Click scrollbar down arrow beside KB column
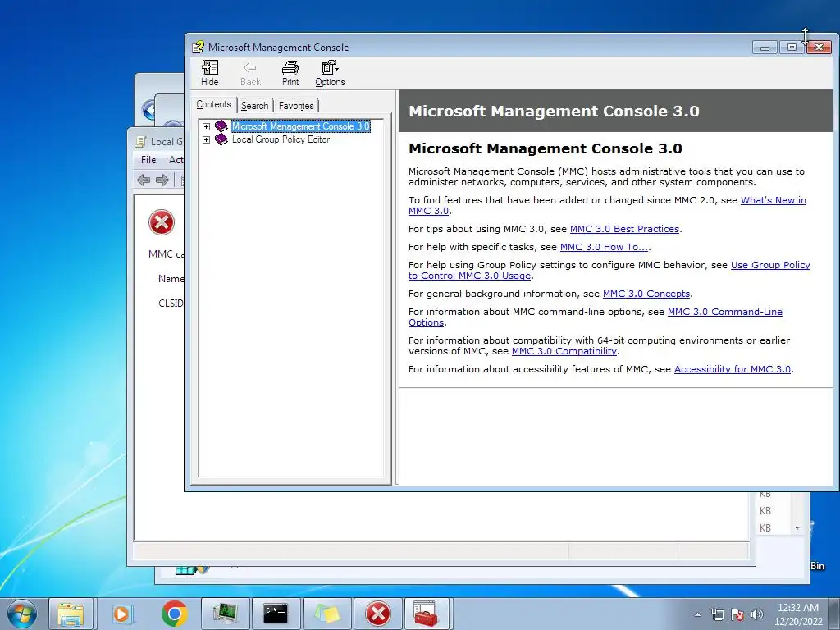 [x=797, y=527]
